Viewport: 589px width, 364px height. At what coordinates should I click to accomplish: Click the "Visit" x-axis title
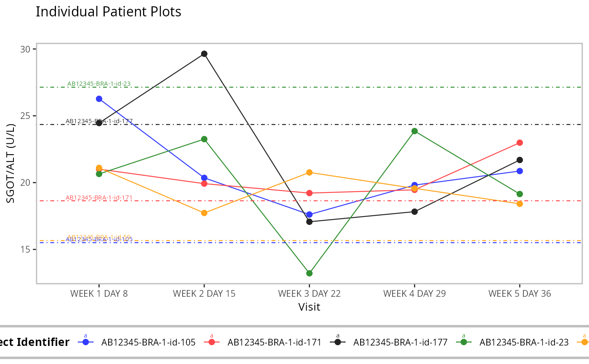click(x=309, y=307)
